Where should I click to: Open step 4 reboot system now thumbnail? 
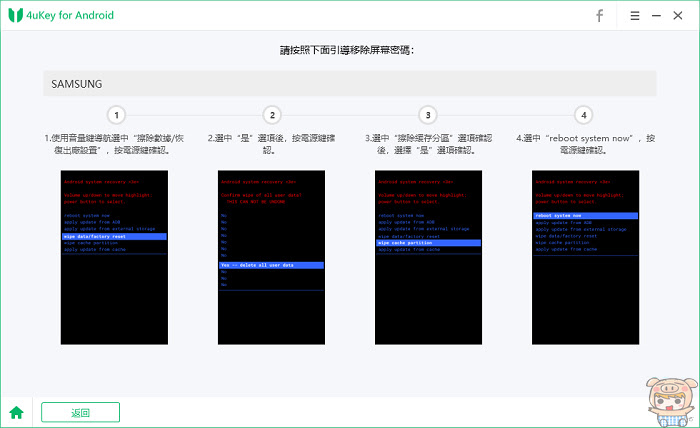585,257
